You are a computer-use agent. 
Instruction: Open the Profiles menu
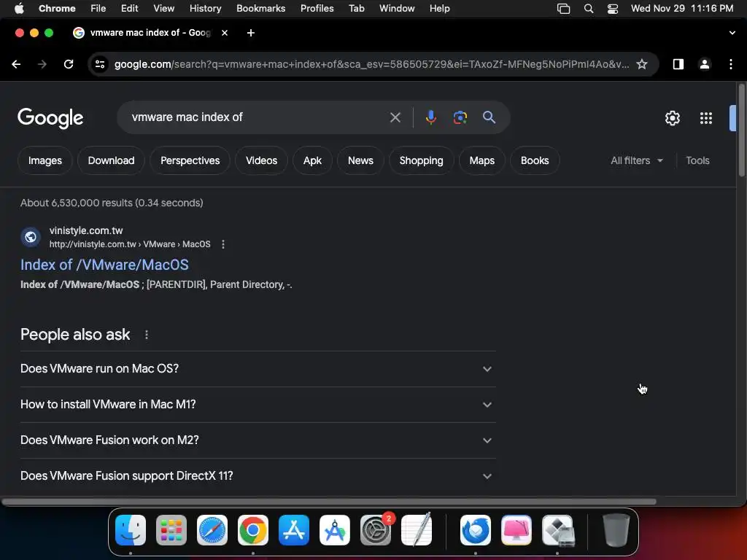pos(317,9)
